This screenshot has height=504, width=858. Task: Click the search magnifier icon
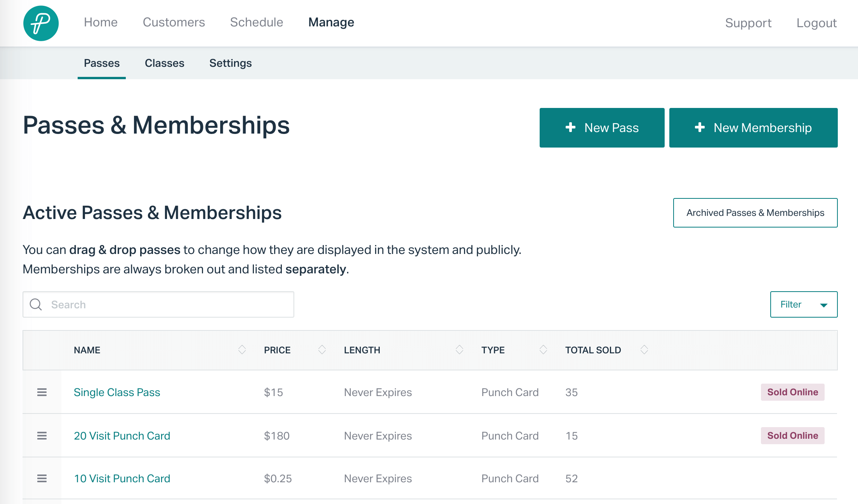point(36,304)
